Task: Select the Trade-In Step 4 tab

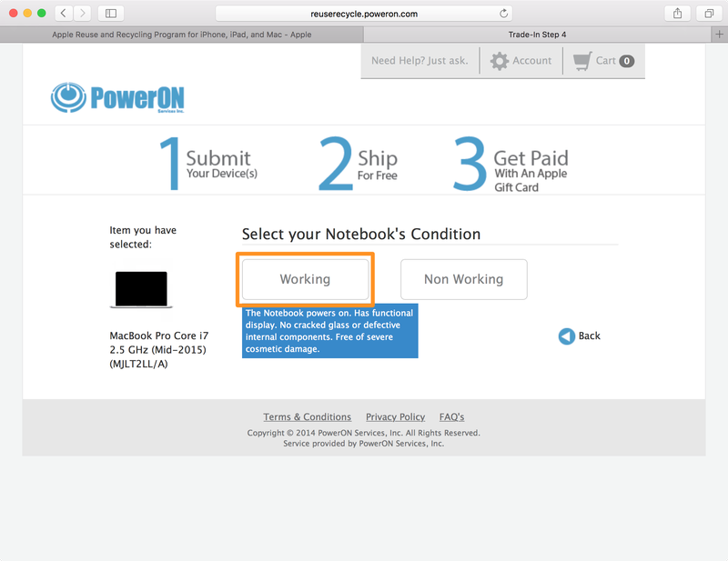Action: click(x=537, y=35)
